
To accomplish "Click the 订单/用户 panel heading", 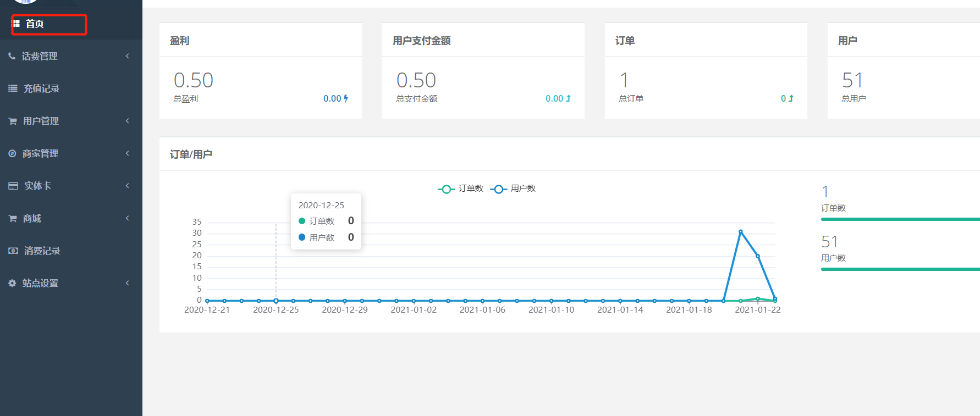I will 191,154.
